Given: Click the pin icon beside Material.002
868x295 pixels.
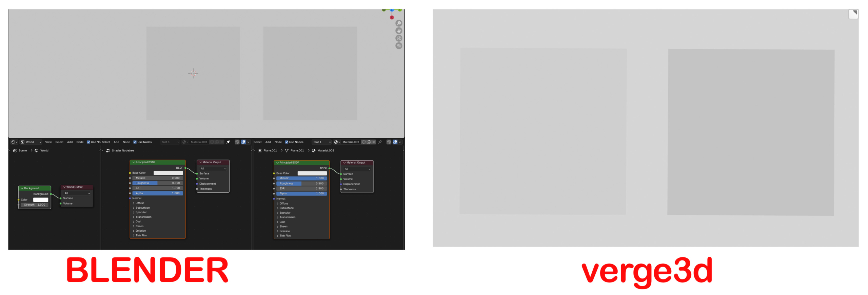Looking at the screenshot, I should click(x=380, y=142).
